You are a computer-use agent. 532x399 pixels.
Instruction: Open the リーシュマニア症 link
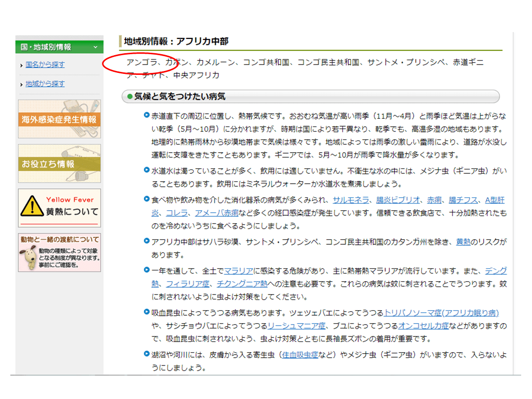coord(297,326)
